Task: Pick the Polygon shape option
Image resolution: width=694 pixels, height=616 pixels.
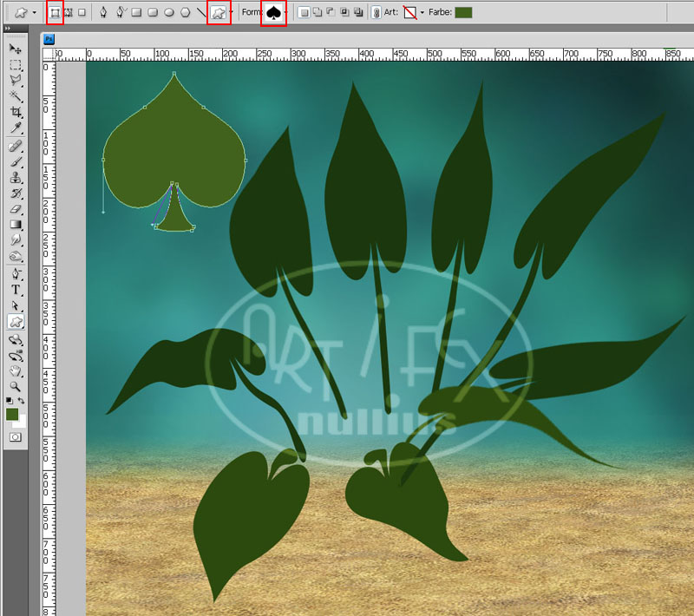Action: 186,12
